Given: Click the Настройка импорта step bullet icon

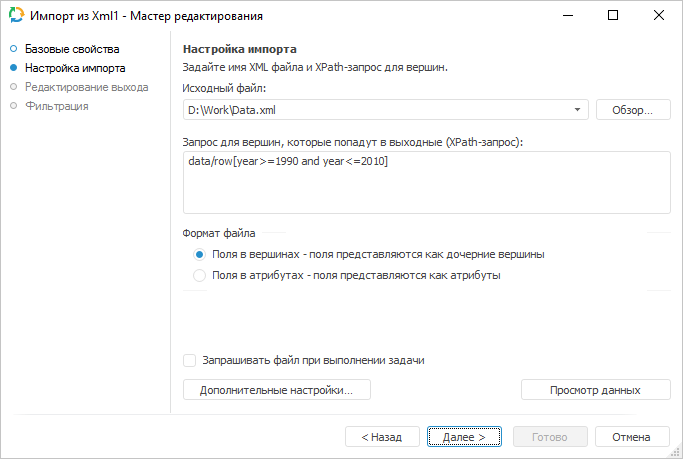Looking at the screenshot, I should 14,68.
